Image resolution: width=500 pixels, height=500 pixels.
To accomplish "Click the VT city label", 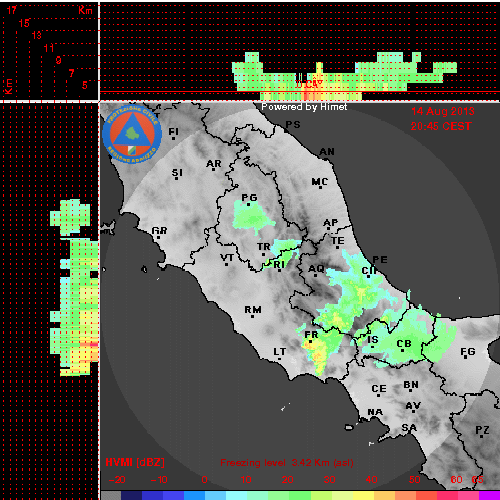I will (227, 258).
